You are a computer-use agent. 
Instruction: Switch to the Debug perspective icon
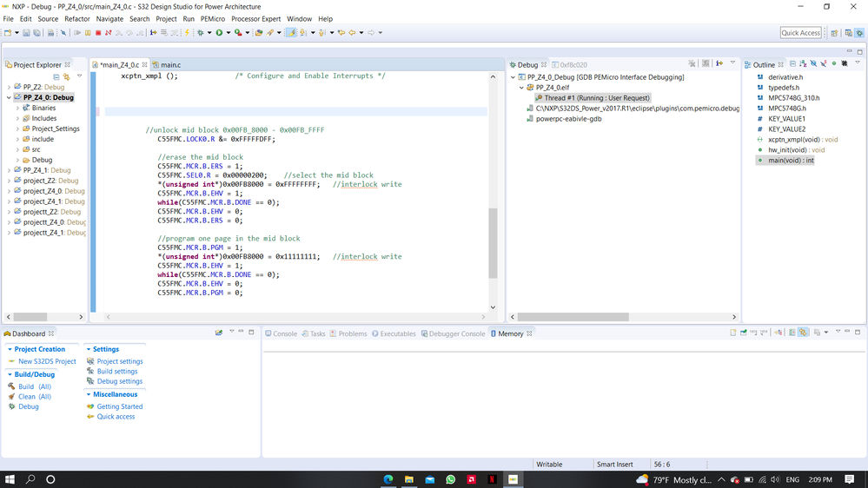click(859, 33)
